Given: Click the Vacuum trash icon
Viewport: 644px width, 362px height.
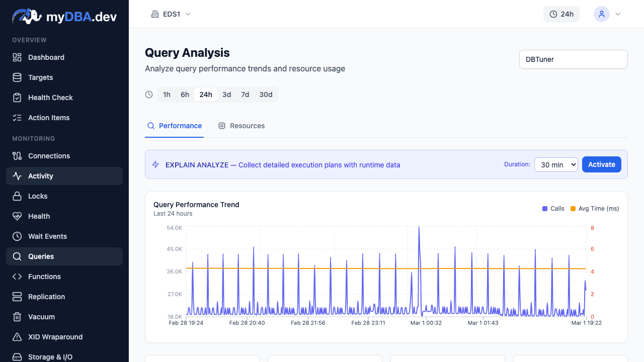Looking at the screenshot, I should click(x=17, y=317).
